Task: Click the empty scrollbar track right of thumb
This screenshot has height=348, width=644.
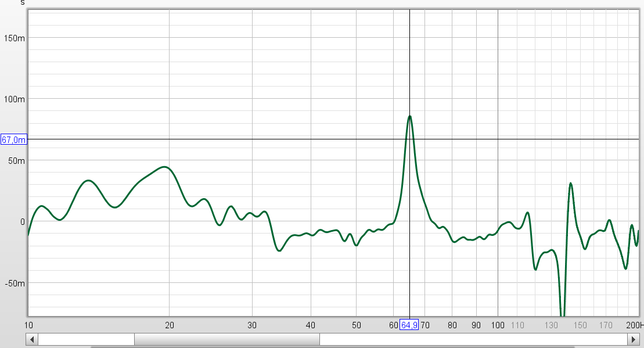Action: click(473, 339)
